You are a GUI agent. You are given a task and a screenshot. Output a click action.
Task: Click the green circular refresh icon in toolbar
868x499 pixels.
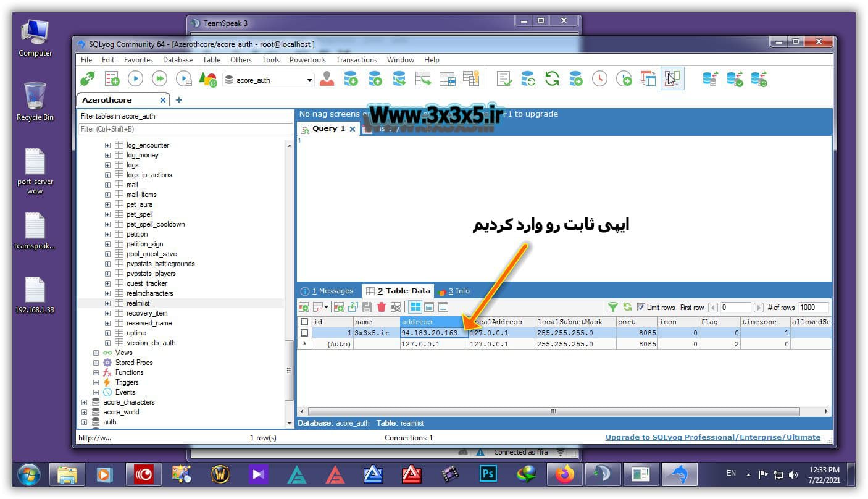(x=551, y=79)
